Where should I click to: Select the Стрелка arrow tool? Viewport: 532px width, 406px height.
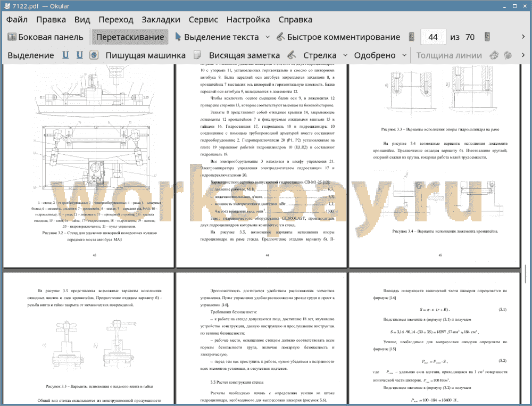[320, 55]
